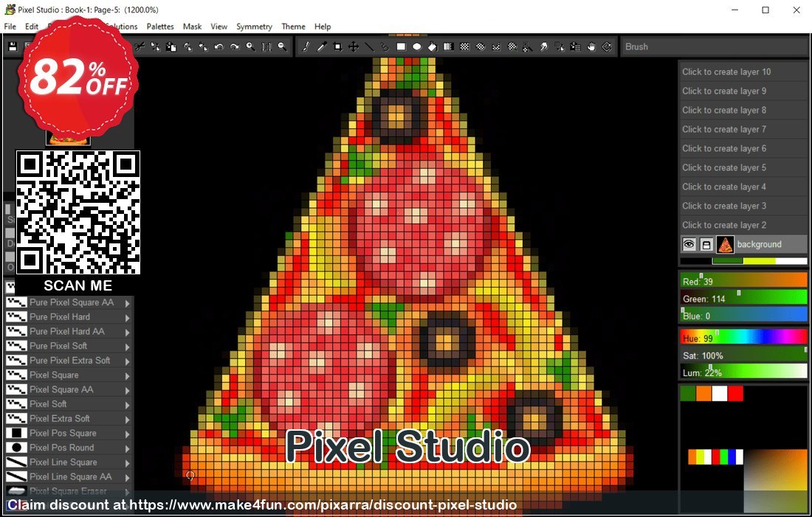Open the Help menu
Screen dimensions: 812x517
point(322,27)
